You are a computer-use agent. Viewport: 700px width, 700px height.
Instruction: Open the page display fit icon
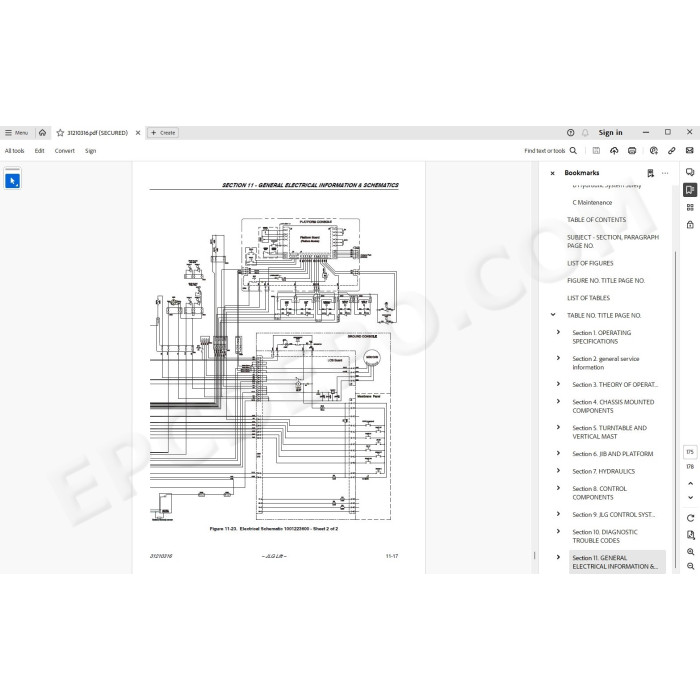691,535
